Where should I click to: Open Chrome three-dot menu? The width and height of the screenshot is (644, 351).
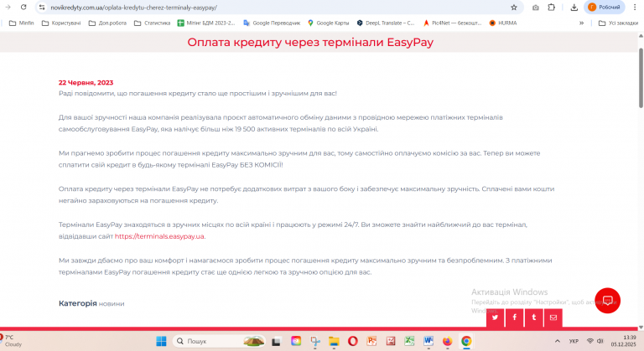pyautogui.click(x=635, y=8)
